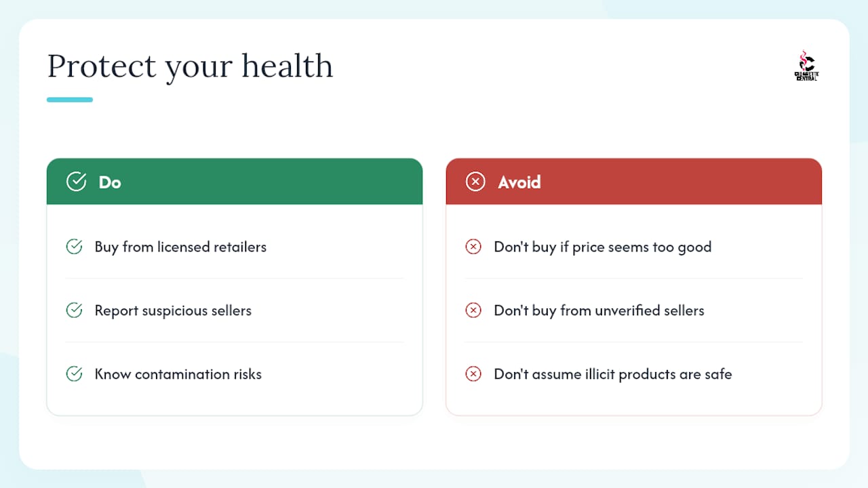This screenshot has height=488, width=868.
Task: Click X icon beside price seems too good
Action: [x=473, y=247]
